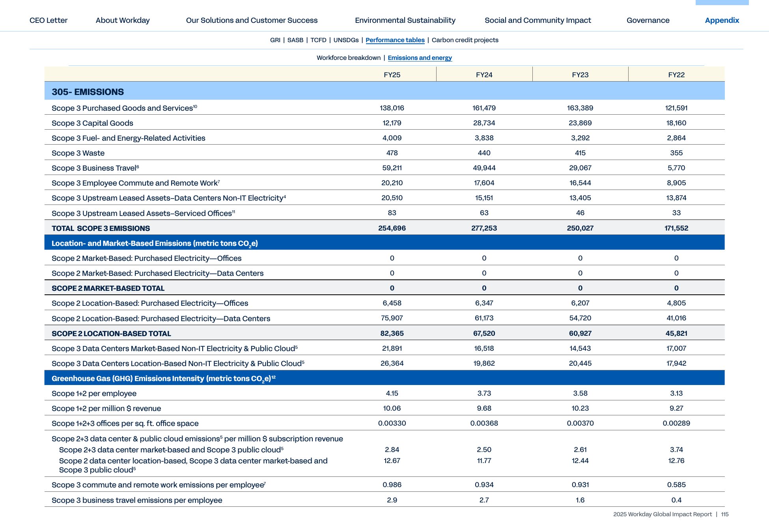
Task: Click Scope 3 Waste row label
Action: [78, 153]
